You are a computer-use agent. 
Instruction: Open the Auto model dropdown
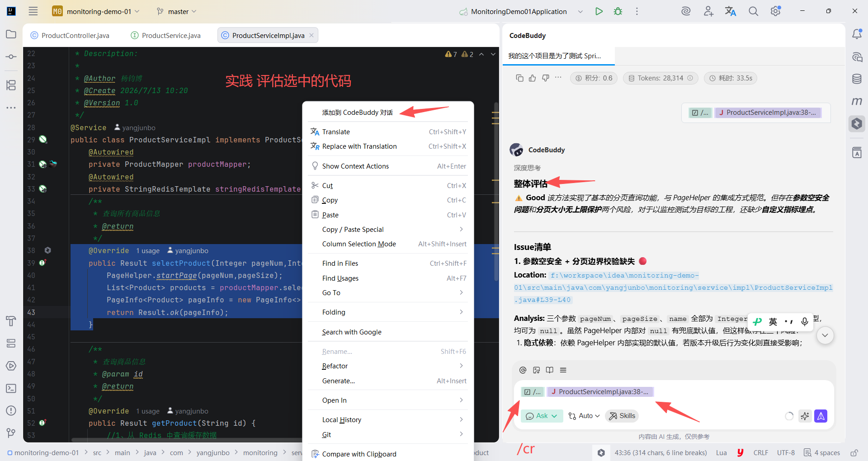click(584, 416)
